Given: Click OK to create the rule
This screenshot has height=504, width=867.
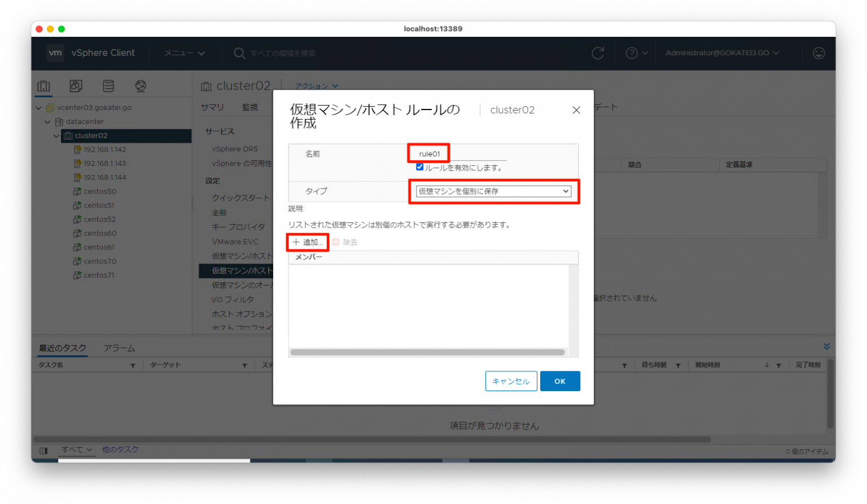Looking at the screenshot, I should point(560,381).
